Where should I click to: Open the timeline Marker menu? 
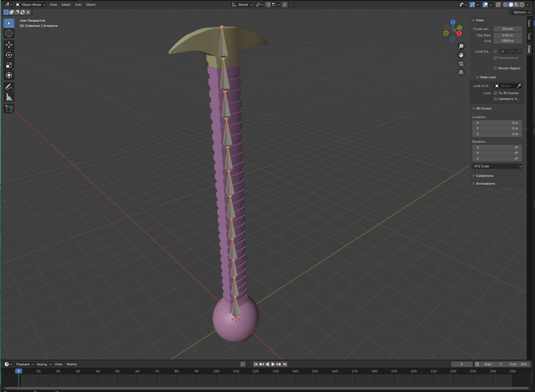(x=72, y=364)
